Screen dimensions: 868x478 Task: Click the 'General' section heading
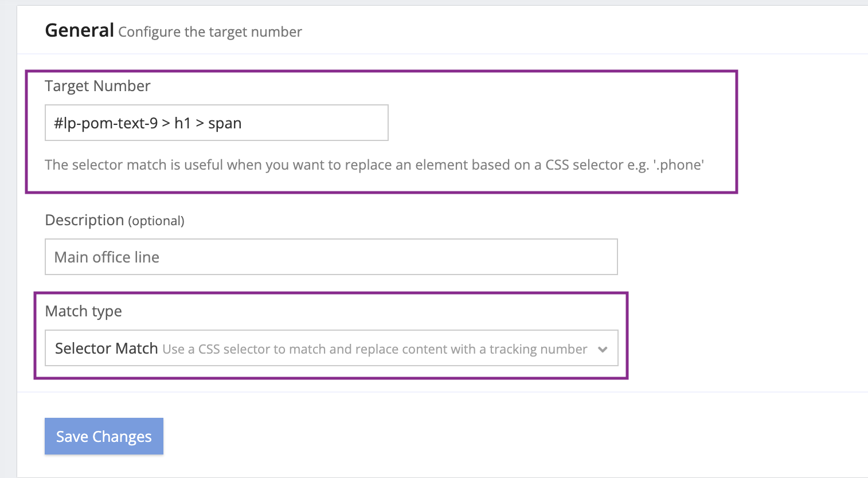80,30
